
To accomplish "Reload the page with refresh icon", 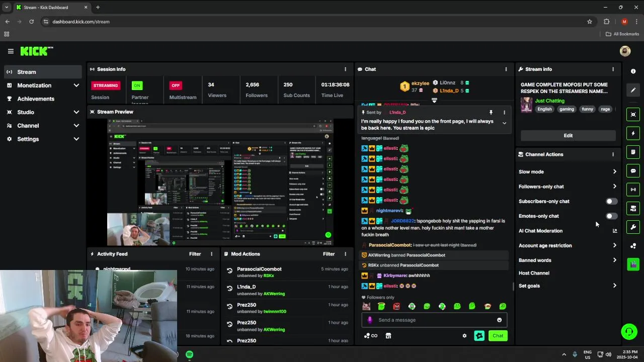I will click(31, 22).
